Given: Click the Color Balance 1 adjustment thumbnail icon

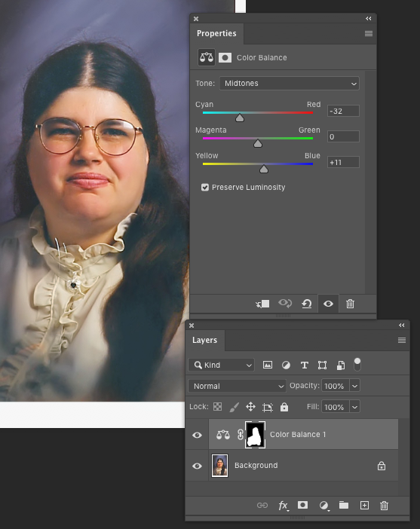Looking at the screenshot, I should tap(223, 435).
